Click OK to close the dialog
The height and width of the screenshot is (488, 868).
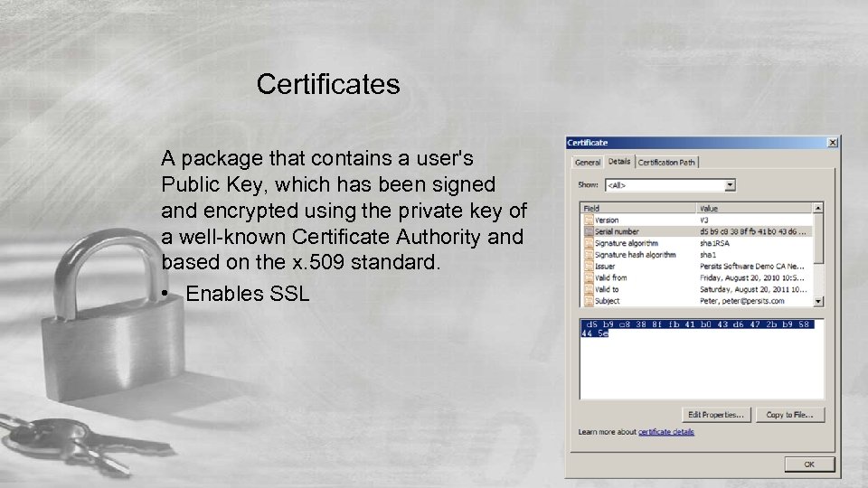point(808,465)
